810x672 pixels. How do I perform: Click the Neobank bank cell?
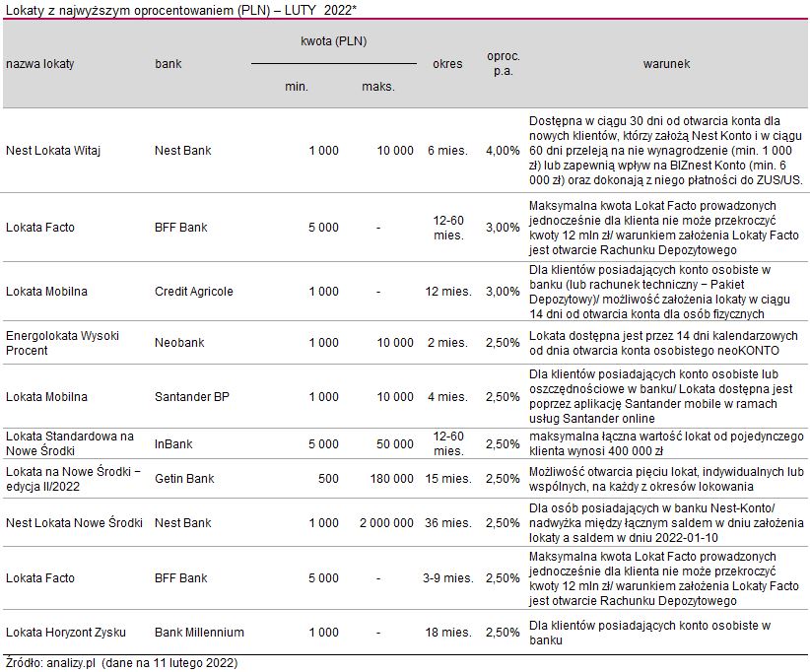[x=179, y=343]
